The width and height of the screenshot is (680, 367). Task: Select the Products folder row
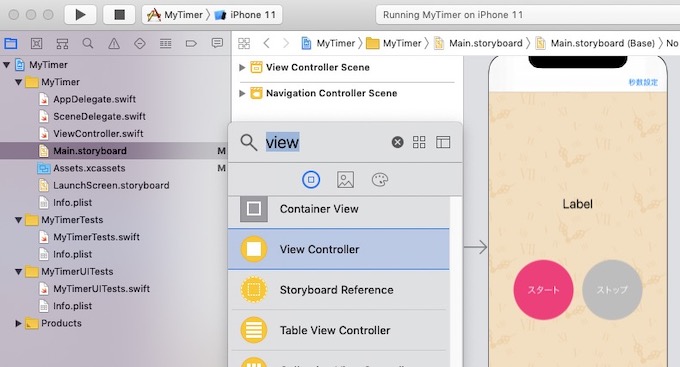[x=61, y=323]
